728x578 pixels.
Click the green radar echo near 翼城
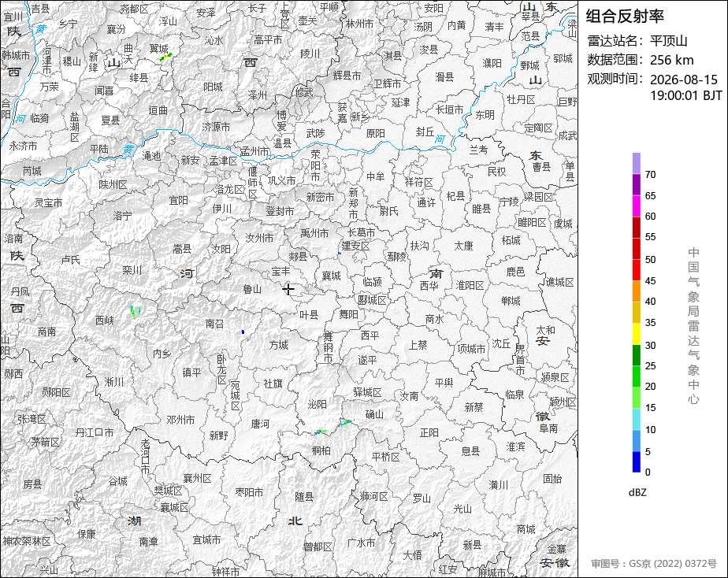tap(165, 57)
